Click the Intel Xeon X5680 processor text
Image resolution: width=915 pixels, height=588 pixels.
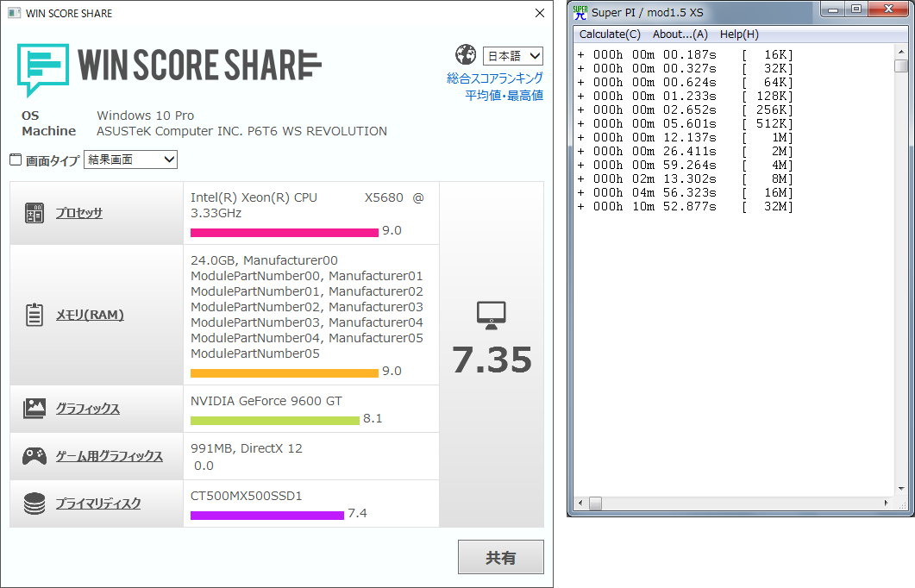coord(308,205)
